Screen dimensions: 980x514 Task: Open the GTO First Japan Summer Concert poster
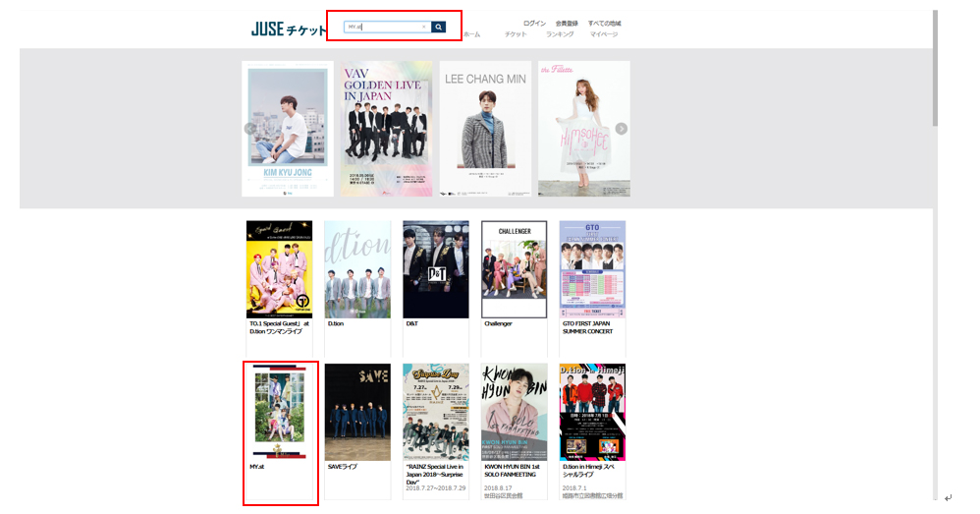(592, 269)
